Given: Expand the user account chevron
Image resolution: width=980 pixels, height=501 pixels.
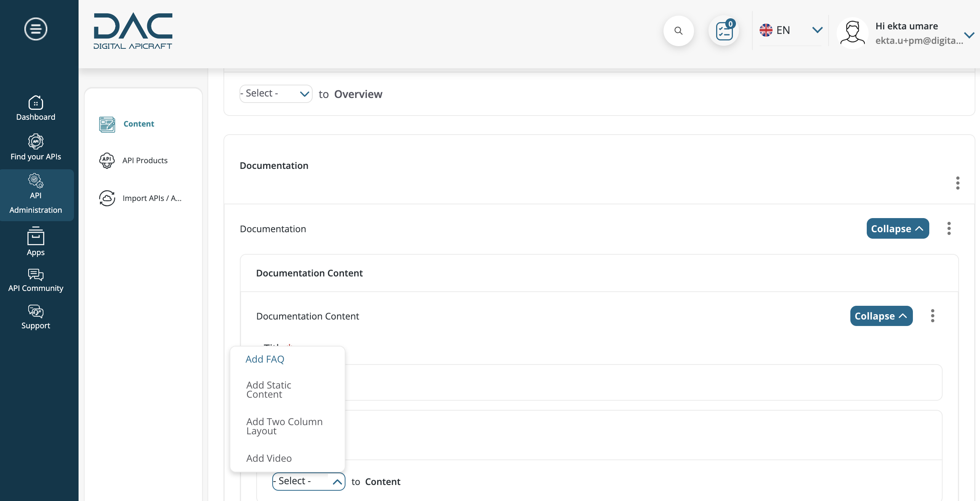Looking at the screenshot, I should point(969,35).
